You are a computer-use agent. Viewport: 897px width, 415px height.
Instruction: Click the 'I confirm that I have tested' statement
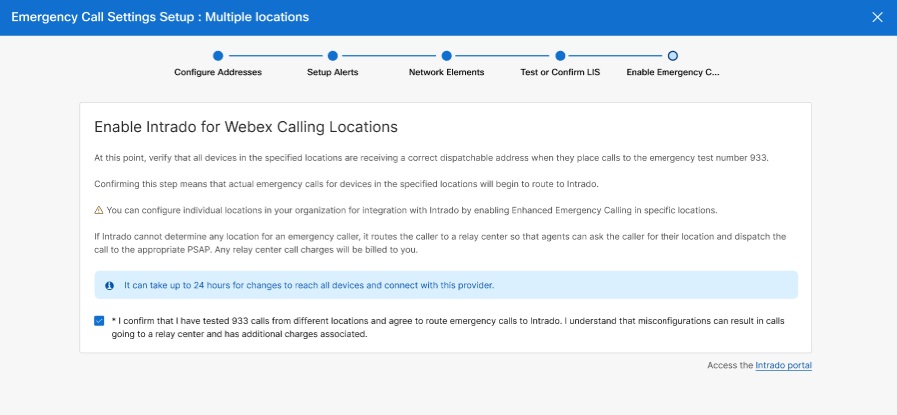pos(448,327)
